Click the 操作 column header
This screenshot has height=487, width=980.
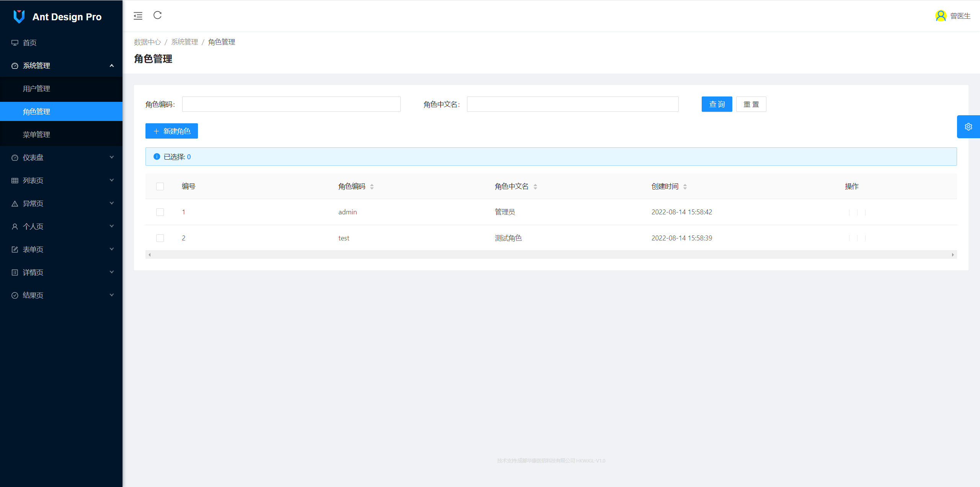coord(852,186)
